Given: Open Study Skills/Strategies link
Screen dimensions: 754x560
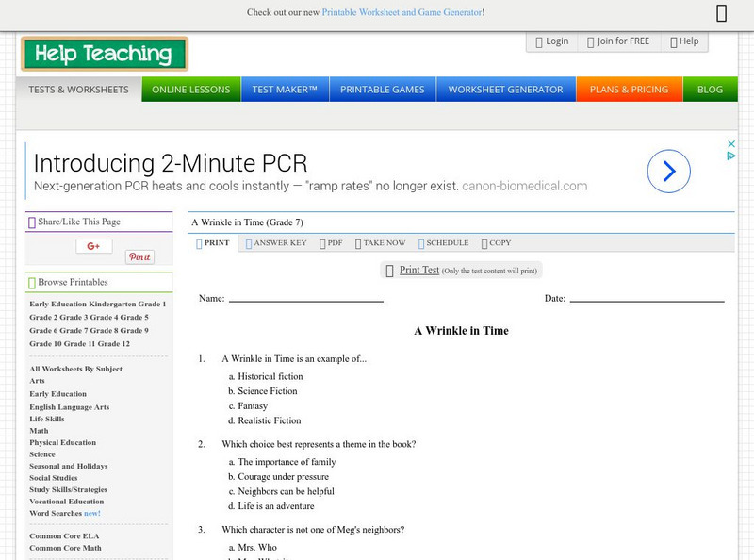Looking at the screenshot, I should pos(68,489).
